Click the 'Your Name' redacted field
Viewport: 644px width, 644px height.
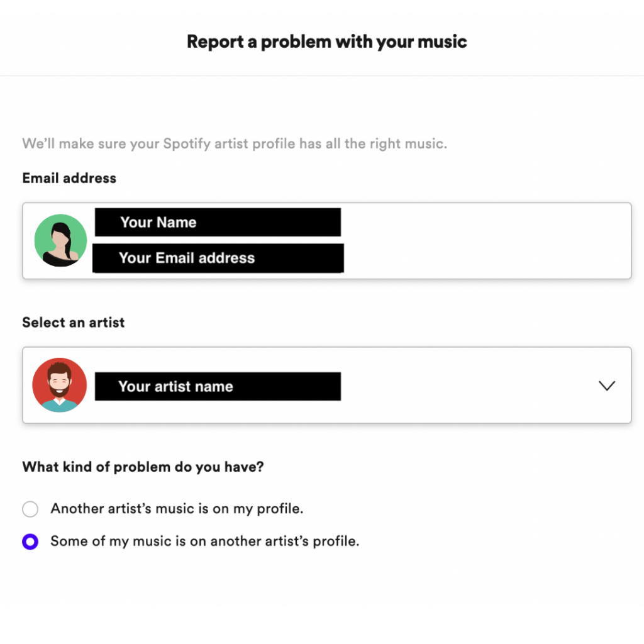[218, 222]
